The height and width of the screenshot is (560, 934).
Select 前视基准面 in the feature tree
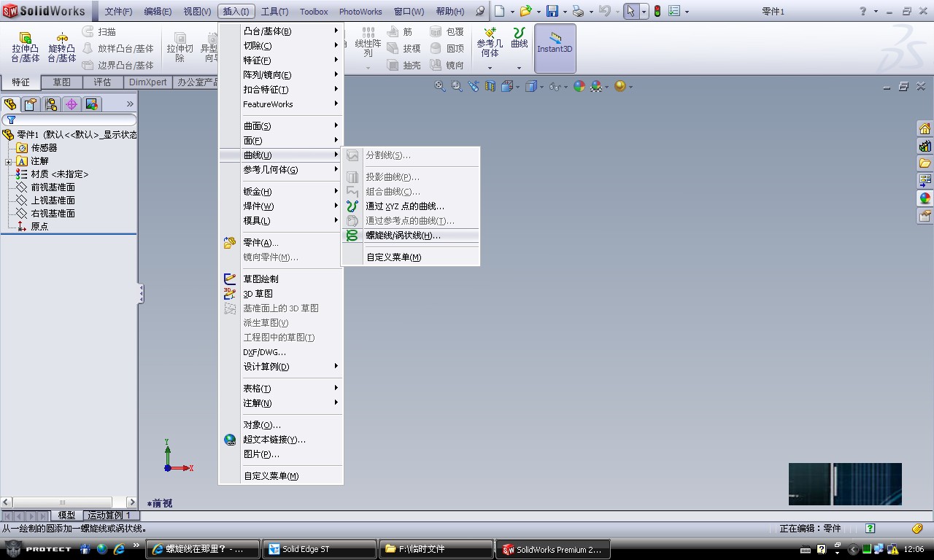point(53,187)
